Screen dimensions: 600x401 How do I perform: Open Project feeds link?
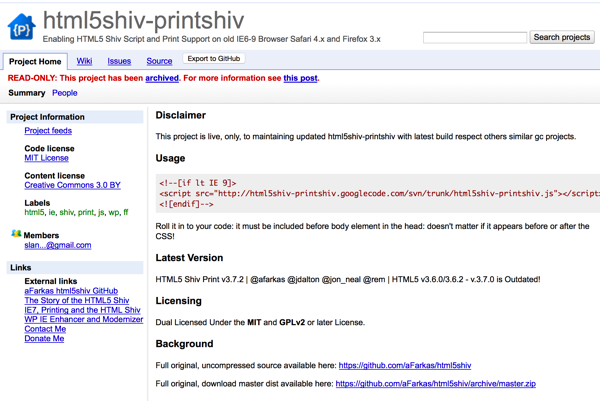(x=48, y=130)
